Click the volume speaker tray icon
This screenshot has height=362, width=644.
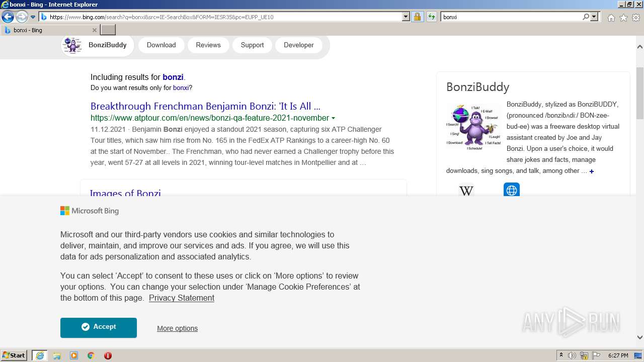(572, 355)
